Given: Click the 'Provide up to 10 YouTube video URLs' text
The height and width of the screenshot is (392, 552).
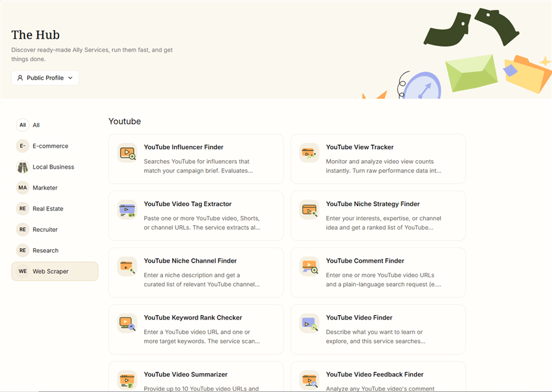Looking at the screenshot, I should (201, 388).
